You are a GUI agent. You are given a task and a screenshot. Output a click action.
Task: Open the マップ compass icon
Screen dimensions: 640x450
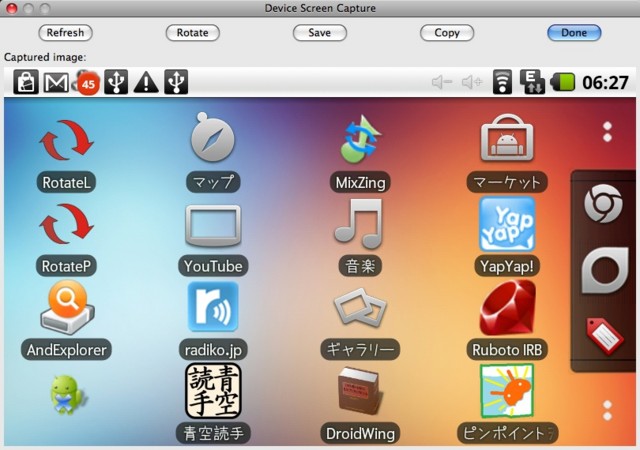[x=213, y=137]
